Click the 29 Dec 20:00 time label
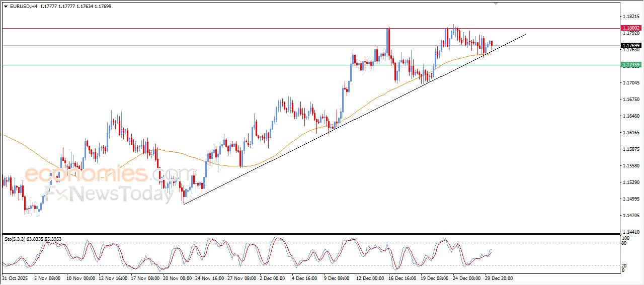 click(498, 277)
